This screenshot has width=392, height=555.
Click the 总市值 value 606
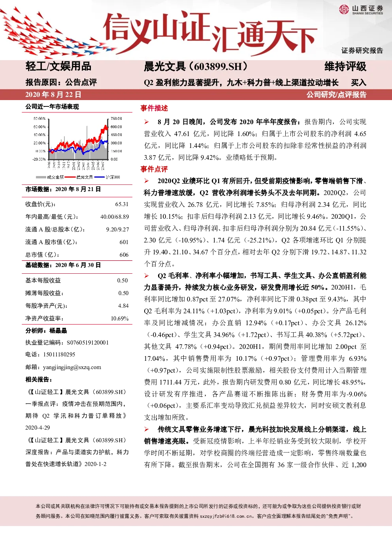[x=124, y=255]
